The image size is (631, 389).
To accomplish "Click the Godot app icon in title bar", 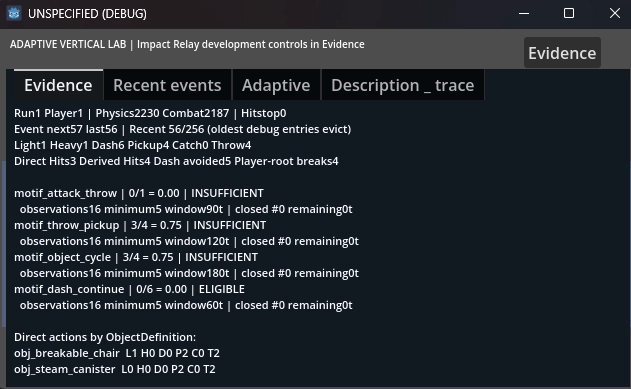I will point(14,13).
